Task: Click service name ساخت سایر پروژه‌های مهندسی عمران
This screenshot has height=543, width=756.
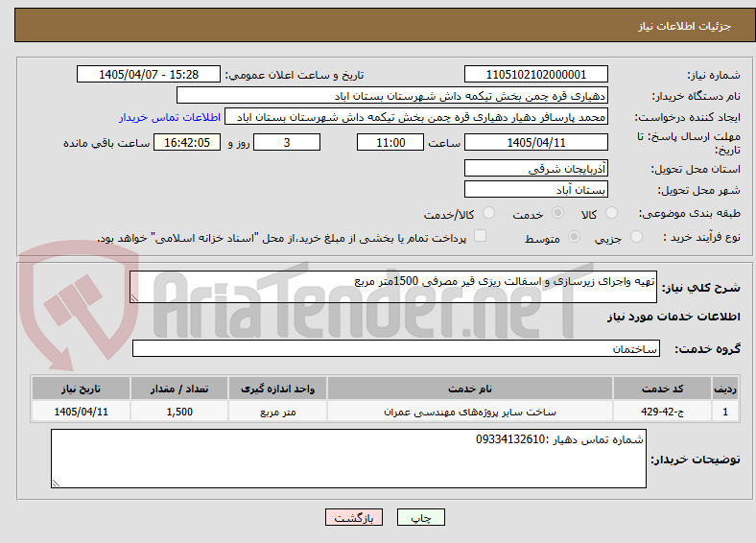Action: coord(470,412)
